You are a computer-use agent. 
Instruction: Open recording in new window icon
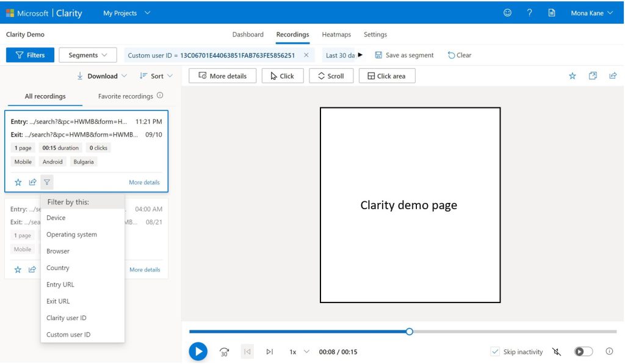(x=593, y=76)
